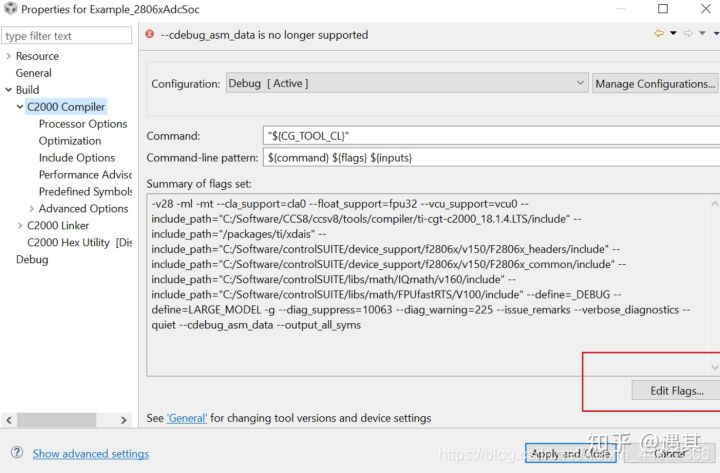Click flags summary scroll up arrow
Screen dimensions: 720x473
pyautogui.click(x=714, y=203)
